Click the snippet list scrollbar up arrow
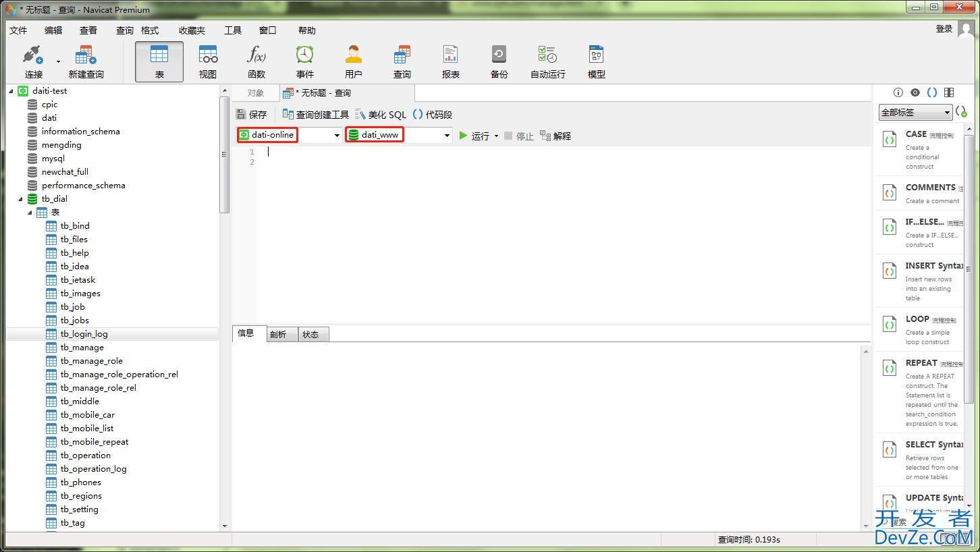The width and height of the screenshot is (980, 552). pyautogui.click(x=969, y=128)
